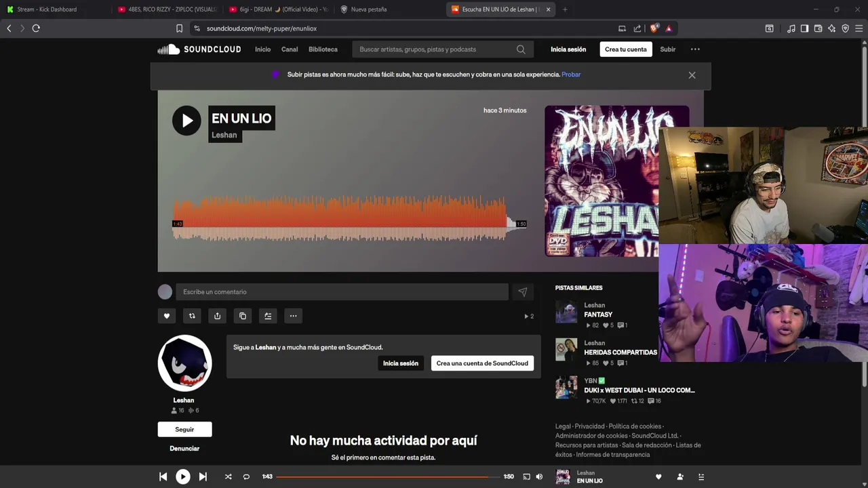Mute the player volume

click(x=539, y=477)
